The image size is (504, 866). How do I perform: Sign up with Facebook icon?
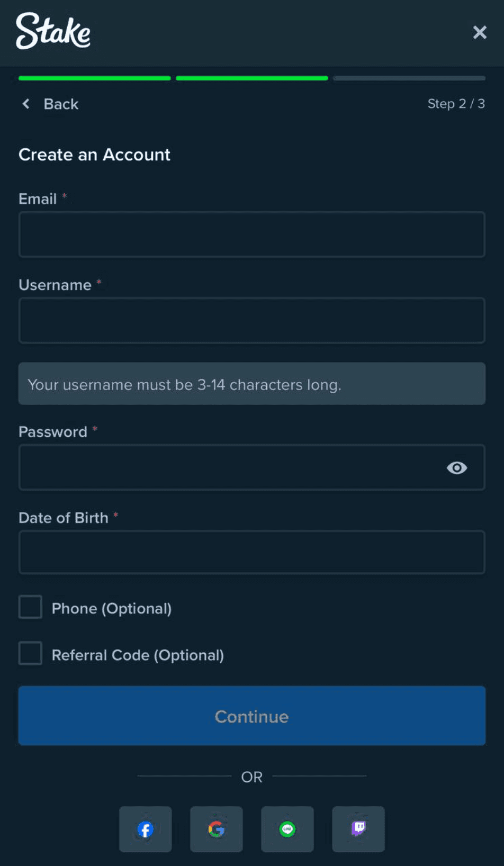tap(146, 829)
